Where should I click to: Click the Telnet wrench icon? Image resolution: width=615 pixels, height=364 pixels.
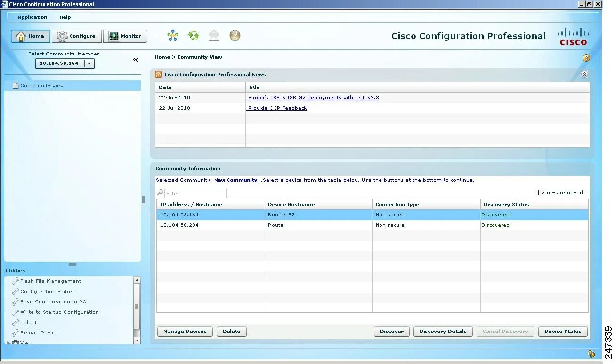tap(16, 323)
